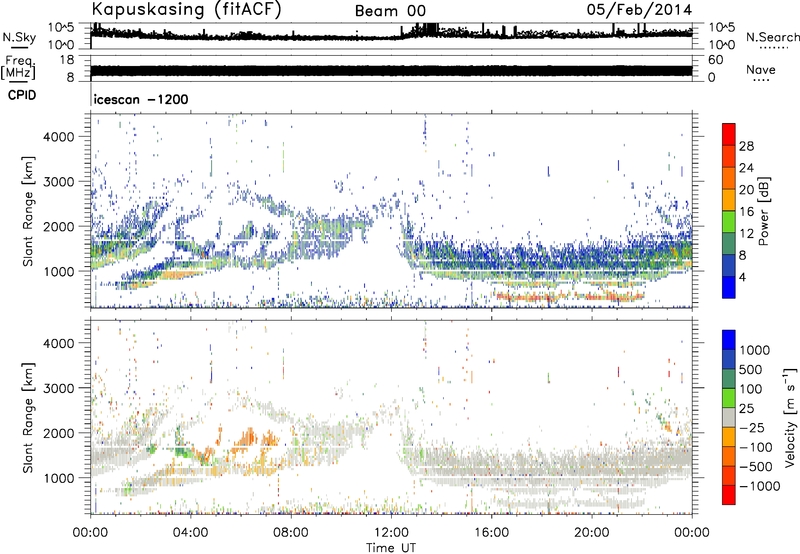
Task: Click the 'Slant Range [km]' label of the velocity panel
Action: 28,417
